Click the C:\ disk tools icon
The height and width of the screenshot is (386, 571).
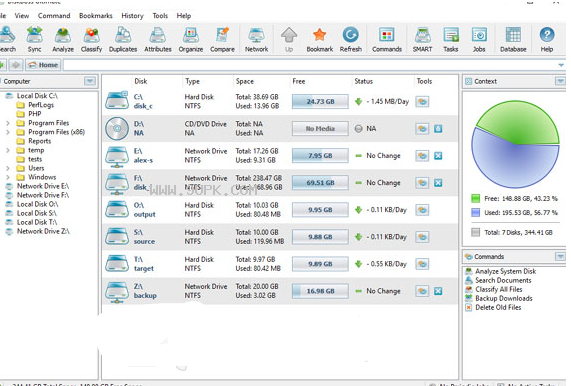coord(422,102)
